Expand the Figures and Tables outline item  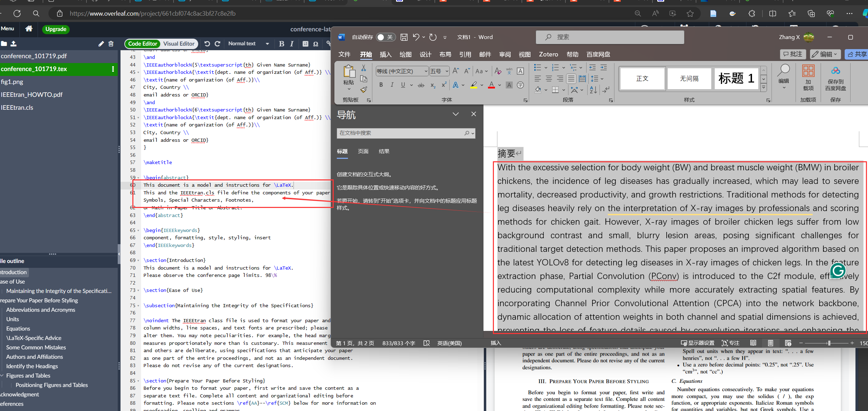tap(2, 375)
